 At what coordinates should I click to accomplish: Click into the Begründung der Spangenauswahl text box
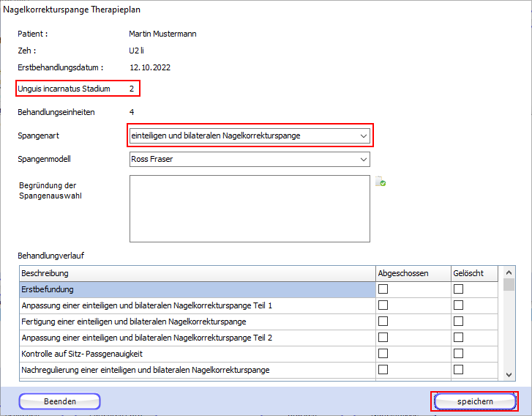[249, 208]
